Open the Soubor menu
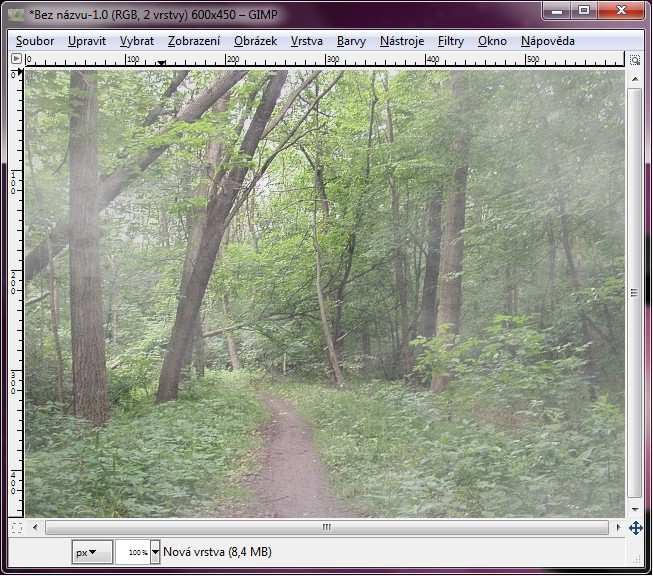This screenshot has height=576, width=653. [35, 41]
